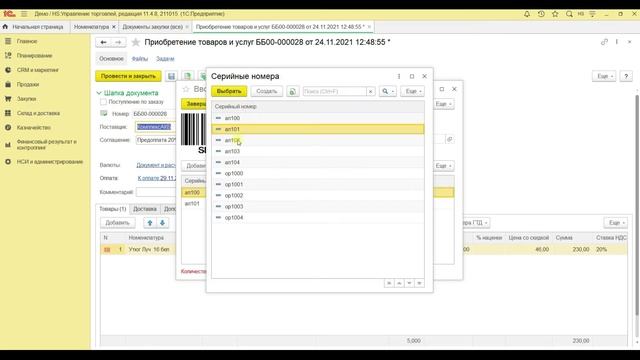Switch to Номенклатура tab
640x360 pixels.
(91, 27)
